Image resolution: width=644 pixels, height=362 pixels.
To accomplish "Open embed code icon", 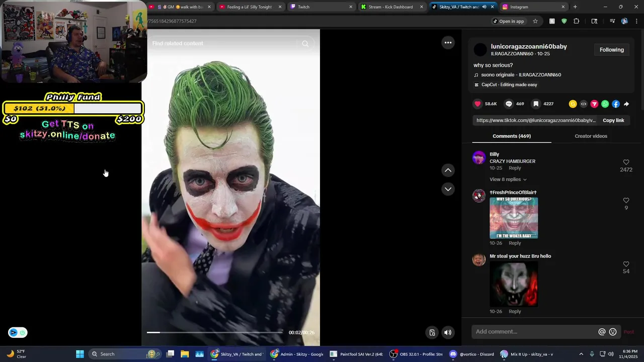I will point(584,104).
